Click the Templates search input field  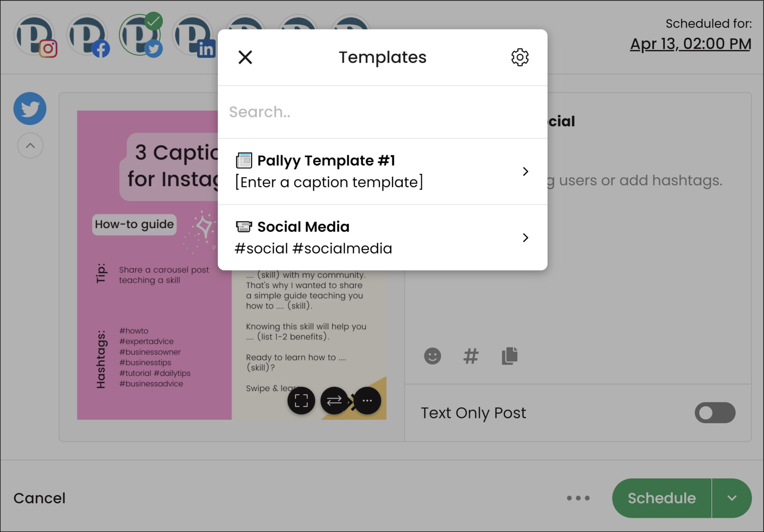[382, 111]
